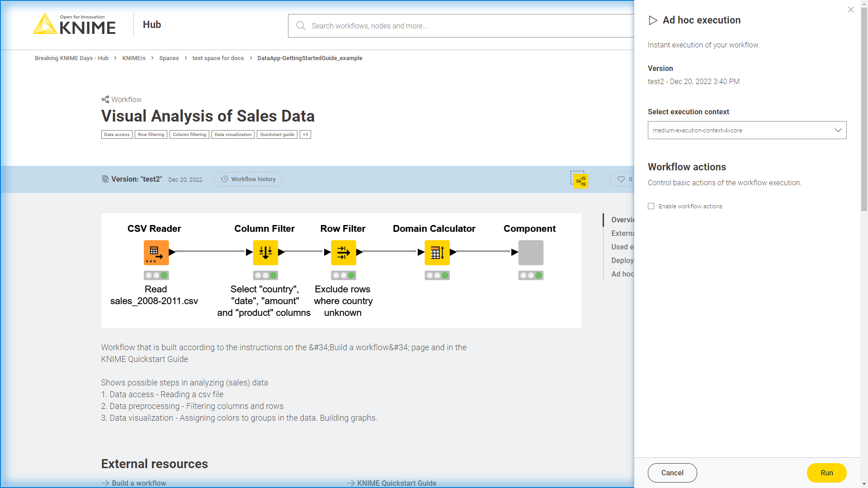Click Cancel to dismiss ad hoc panel

pyautogui.click(x=672, y=473)
